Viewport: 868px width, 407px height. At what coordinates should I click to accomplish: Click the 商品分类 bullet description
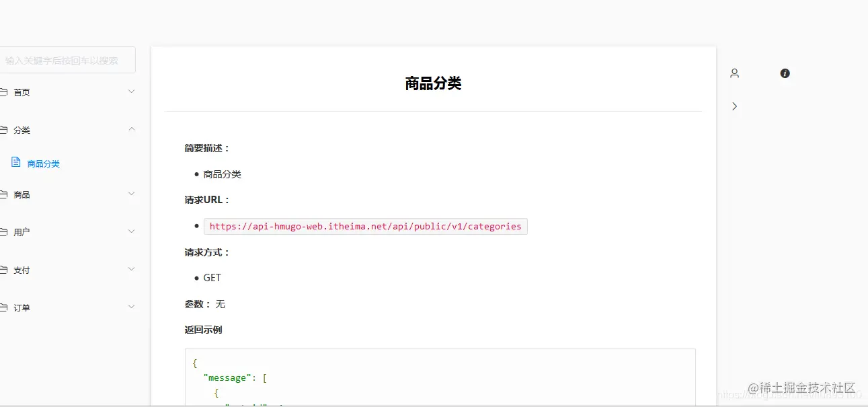click(222, 174)
